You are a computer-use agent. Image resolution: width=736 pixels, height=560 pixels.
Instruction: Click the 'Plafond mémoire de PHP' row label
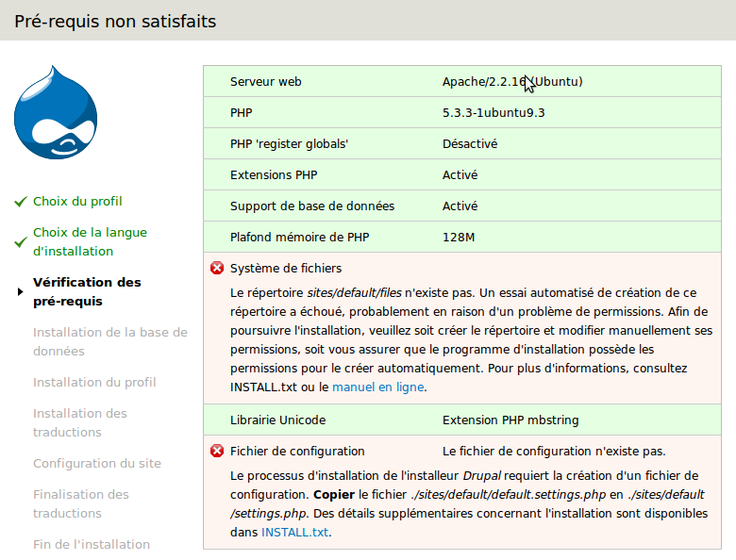(299, 238)
